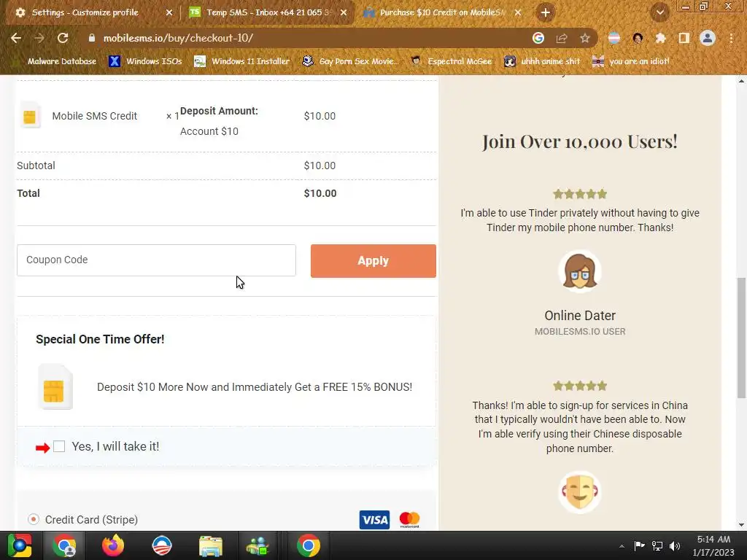Apply the coupon code

point(373,261)
